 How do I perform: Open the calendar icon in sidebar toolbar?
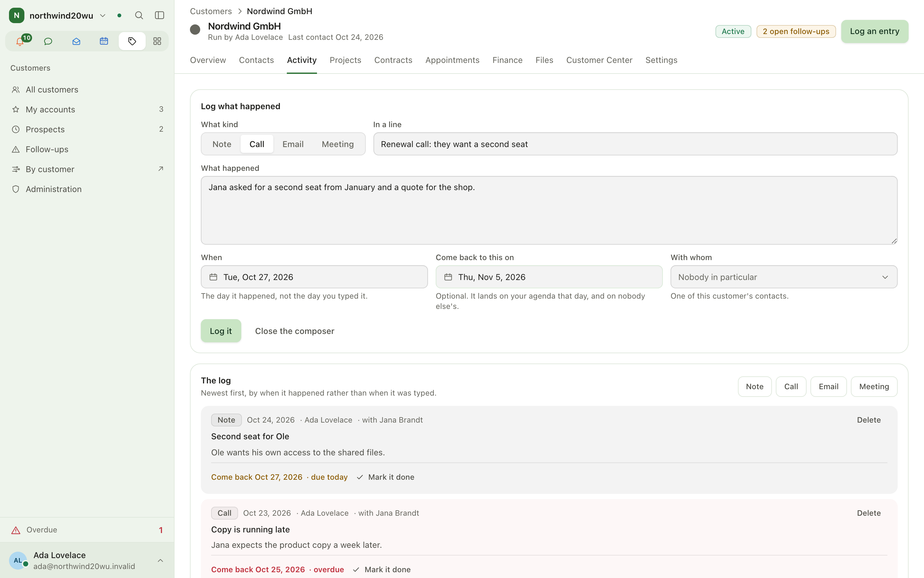coord(104,41)
